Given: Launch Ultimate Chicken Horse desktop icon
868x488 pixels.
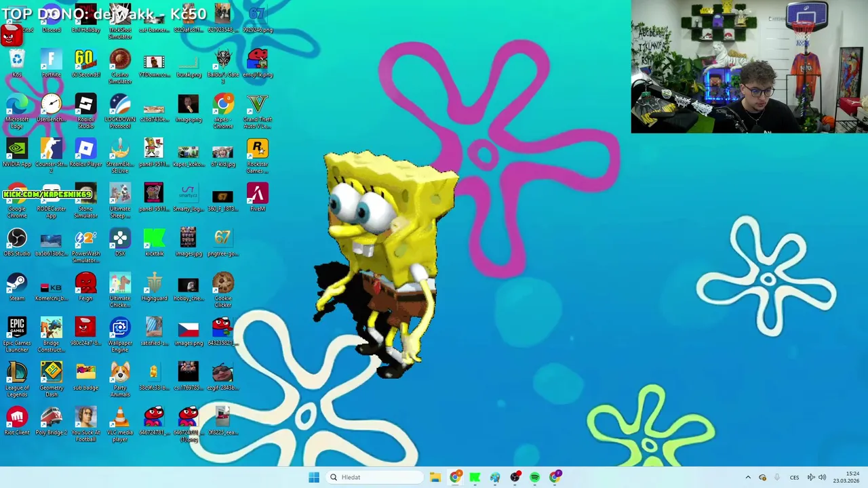Looking at the screenshot, I should pos(120,290).
